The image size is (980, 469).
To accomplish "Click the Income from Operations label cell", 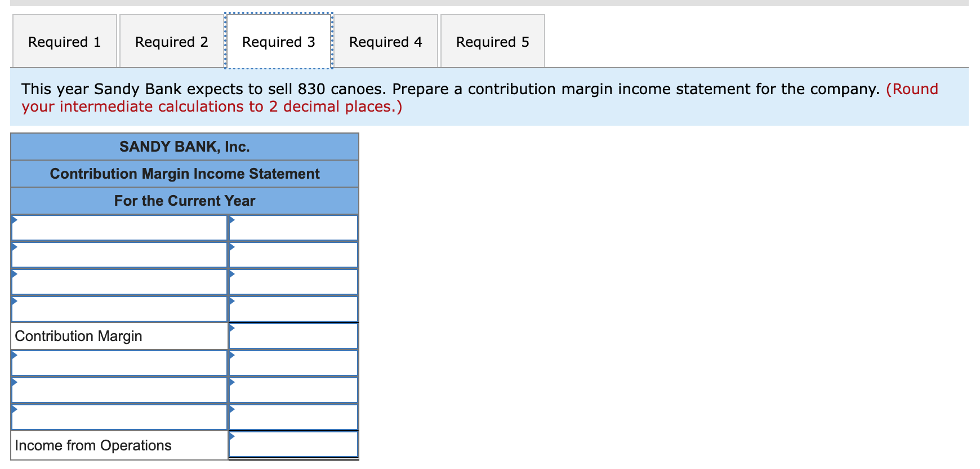I will [x=119, y=445].
